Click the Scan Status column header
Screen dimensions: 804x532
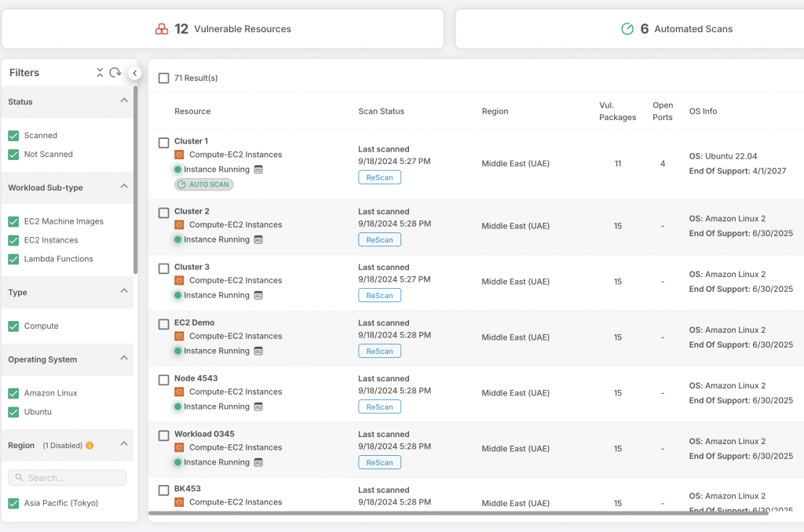pyautogui.click(x=381, y=111)
